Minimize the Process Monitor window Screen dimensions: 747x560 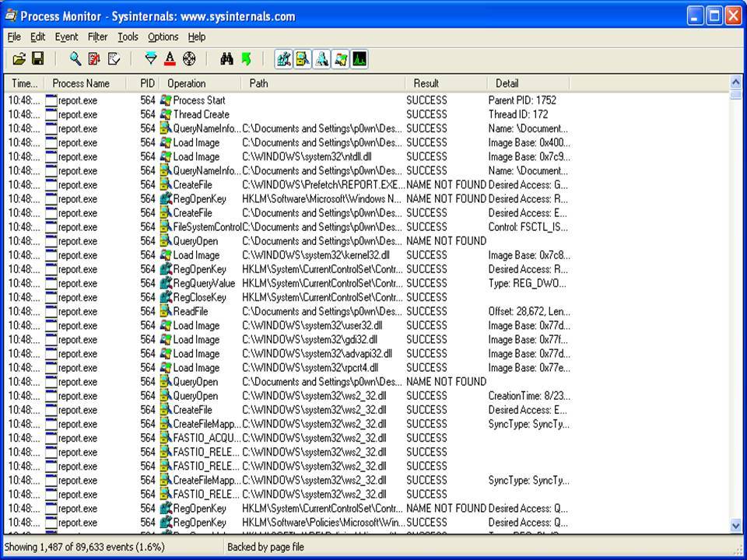tap(696, 16)
